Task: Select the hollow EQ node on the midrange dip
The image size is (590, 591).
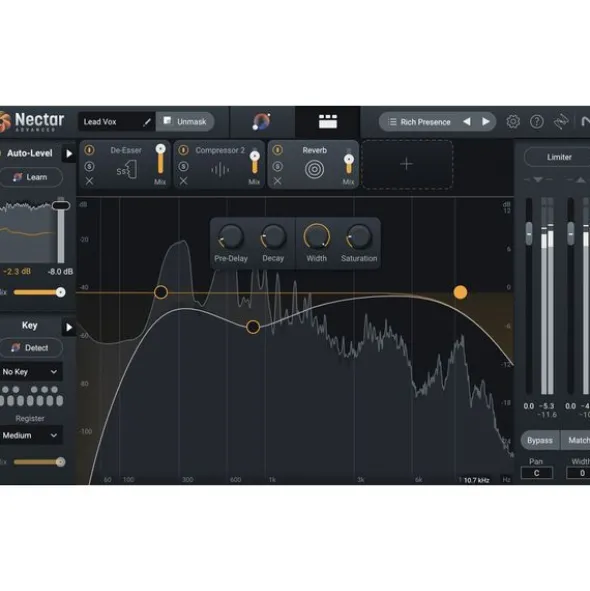Action: [x=253, y=327]
